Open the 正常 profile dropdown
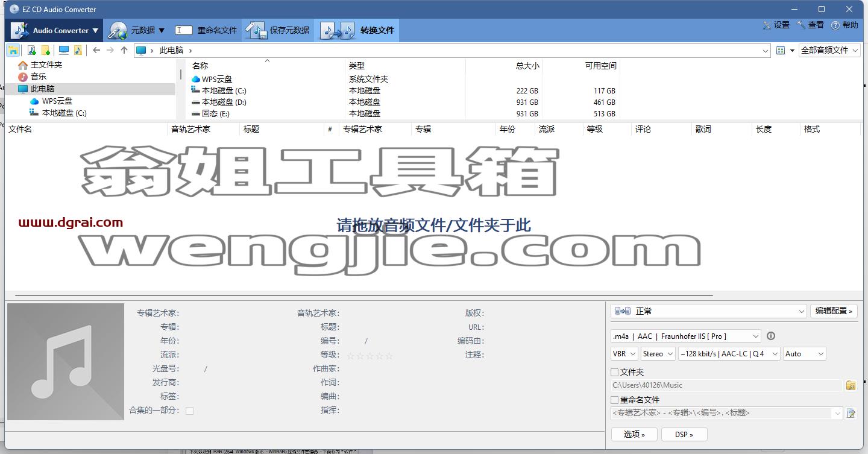The image size is (868, 454). (709, 311)
